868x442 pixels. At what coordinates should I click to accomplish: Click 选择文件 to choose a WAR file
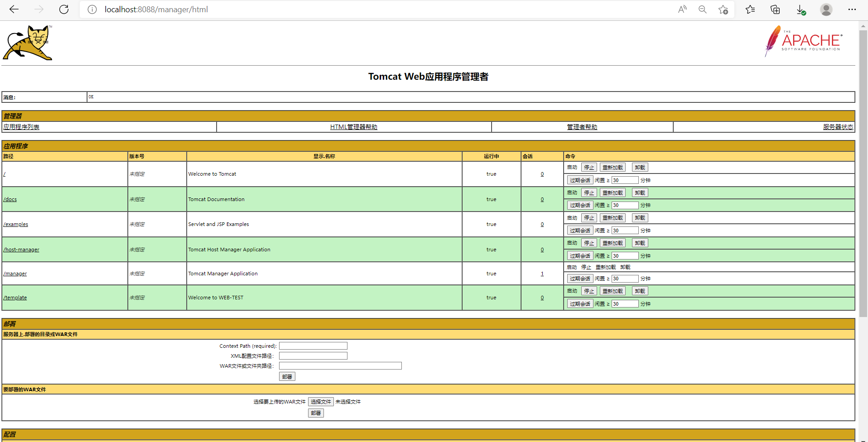pyautogui.click(x=321, y=402)
